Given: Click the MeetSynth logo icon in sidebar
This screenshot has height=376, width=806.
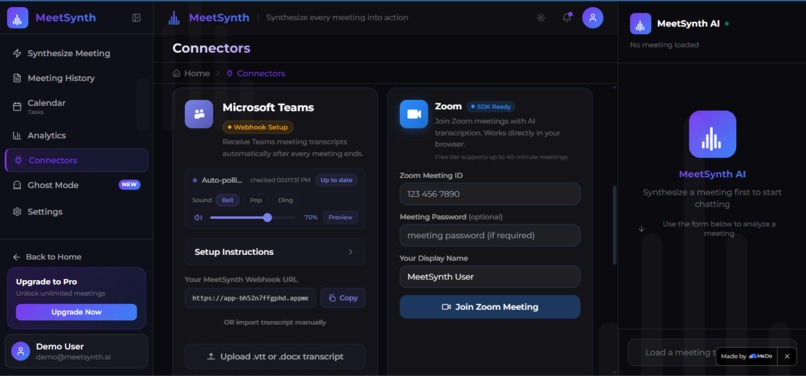Looking at the screenshot, I should point(17,17).
